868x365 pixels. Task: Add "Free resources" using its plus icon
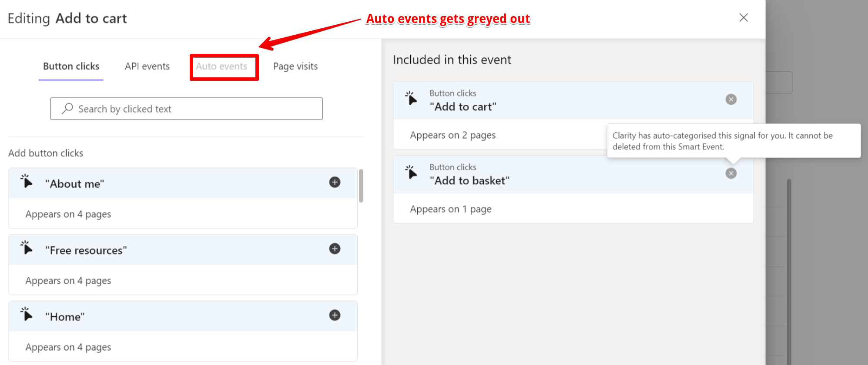335,249
